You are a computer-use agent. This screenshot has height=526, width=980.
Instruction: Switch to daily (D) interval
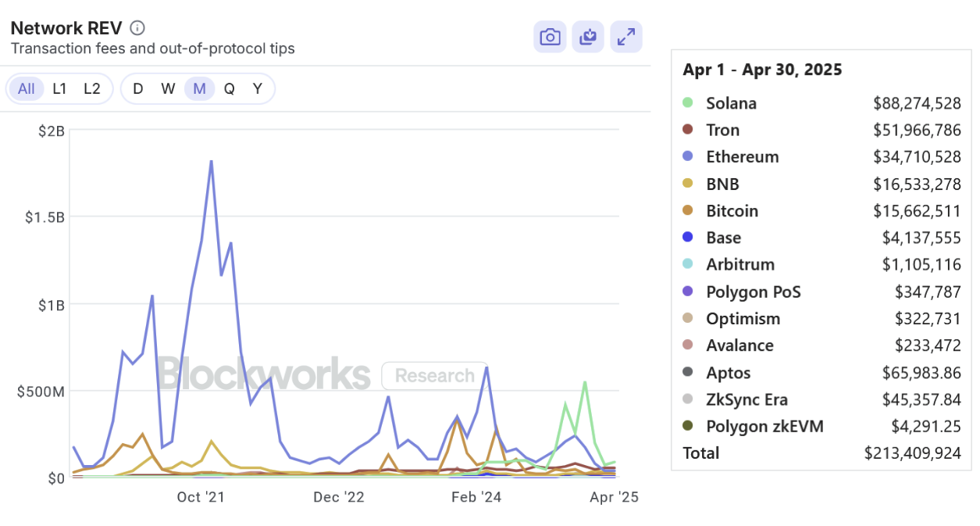click(138, 88)
